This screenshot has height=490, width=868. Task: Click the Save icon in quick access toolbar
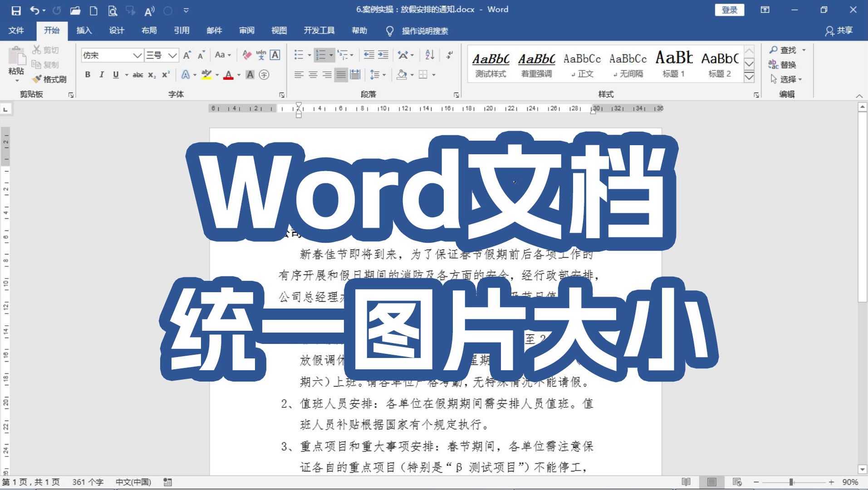[x=16, y=10]
